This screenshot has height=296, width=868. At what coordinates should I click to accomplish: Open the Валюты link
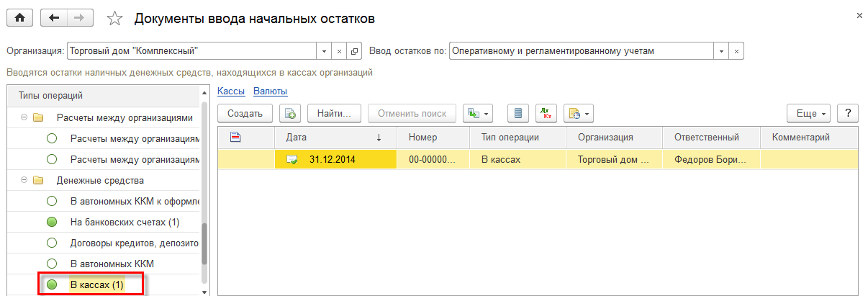(270, 91)
